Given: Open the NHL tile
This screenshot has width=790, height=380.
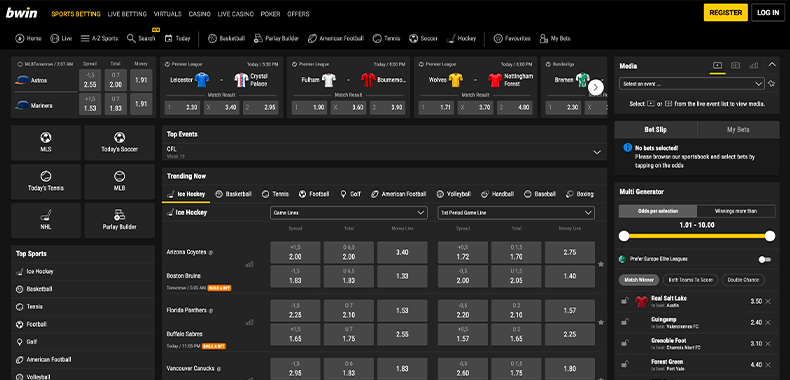Looking at the screenshot, I should tap(46, 221).
